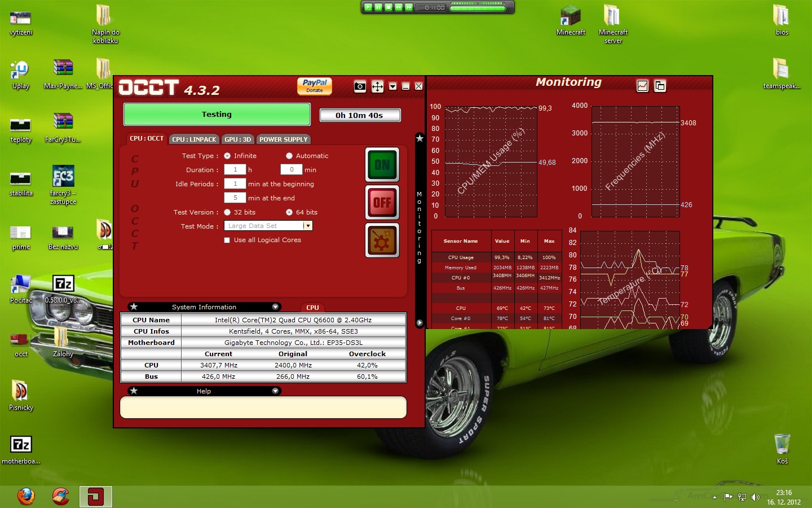Click idle minutes at the beginning field
This screenshot has height=508, width=812.
pyautogui.click(x=235, y=183)
